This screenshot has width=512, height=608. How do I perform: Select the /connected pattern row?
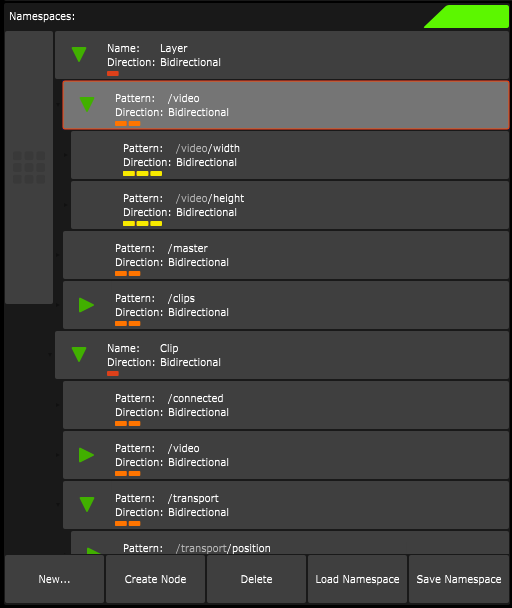point(286,405)
